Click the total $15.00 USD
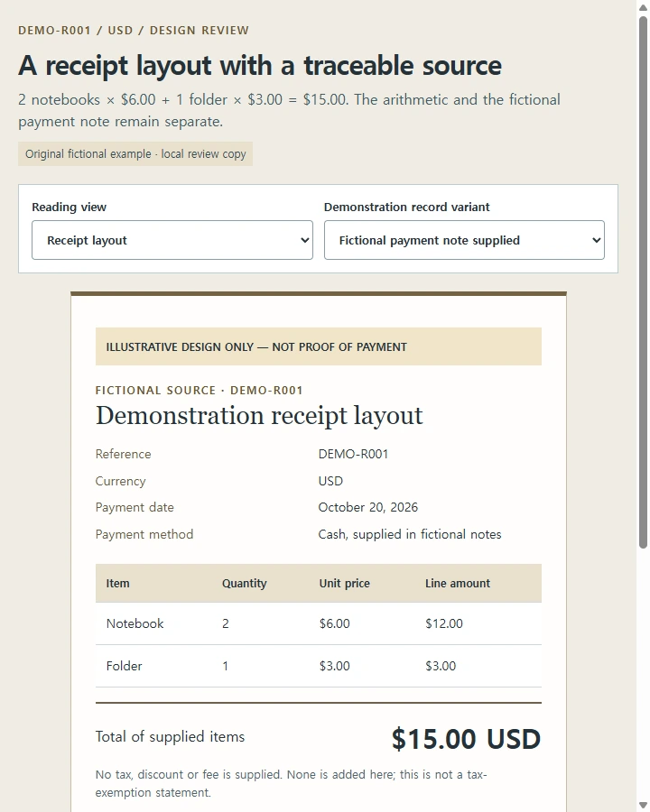The image size is (650, 812). pos(466,738)
